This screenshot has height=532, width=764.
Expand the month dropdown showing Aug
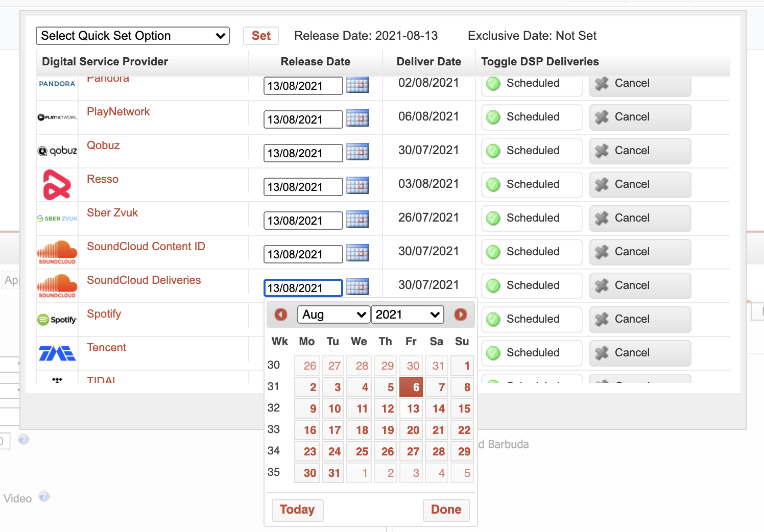pos(333,315)
